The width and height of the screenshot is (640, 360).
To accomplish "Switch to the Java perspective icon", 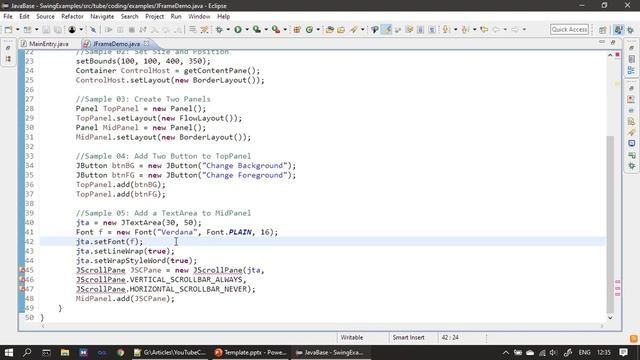I will (619, 30).
